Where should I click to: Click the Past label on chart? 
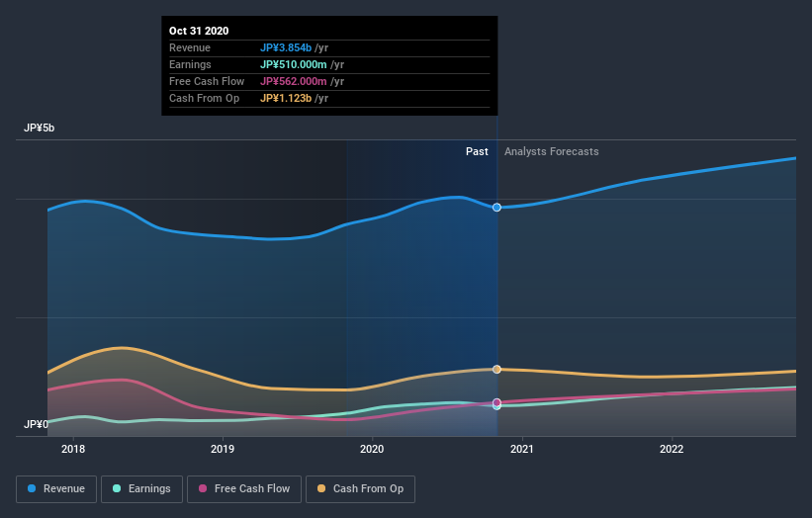point(477,151)
